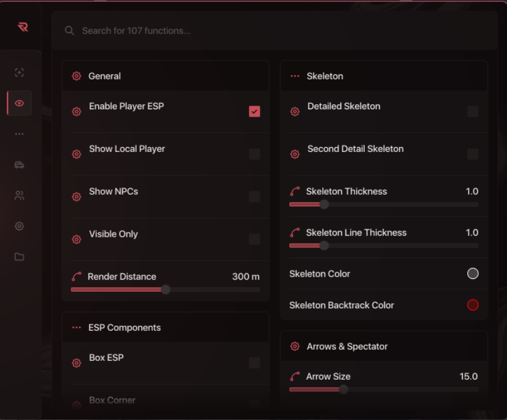Open the players sidebar icon
Viewport: 507px width, 420px height.
tap(19, 195)
